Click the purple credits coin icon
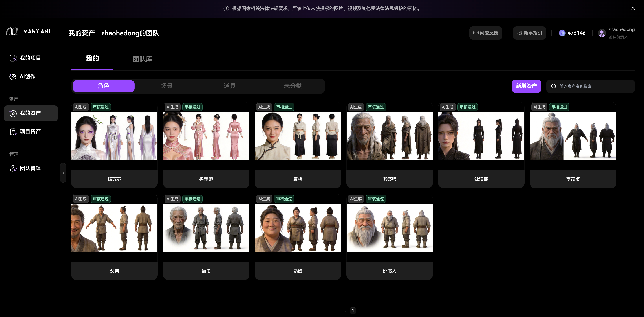This screenshot has height=317, width=644. click(x=562, y=33)
